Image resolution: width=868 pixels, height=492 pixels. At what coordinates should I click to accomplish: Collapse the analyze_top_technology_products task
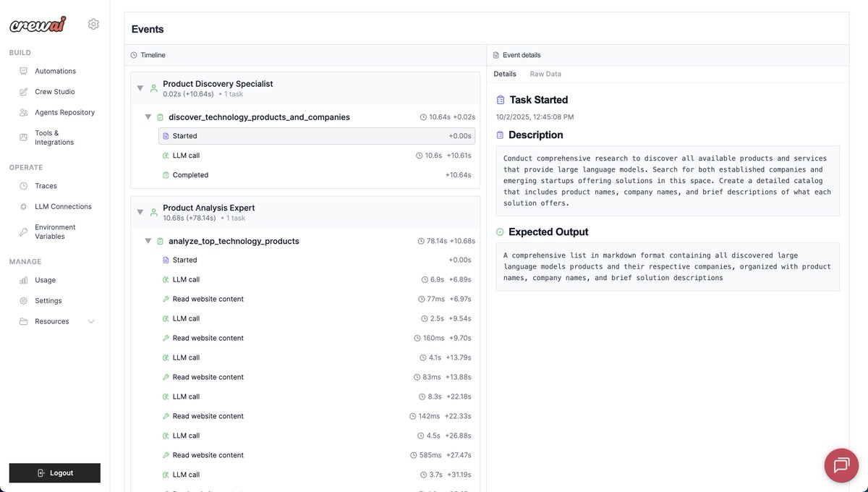coord(148,241)
